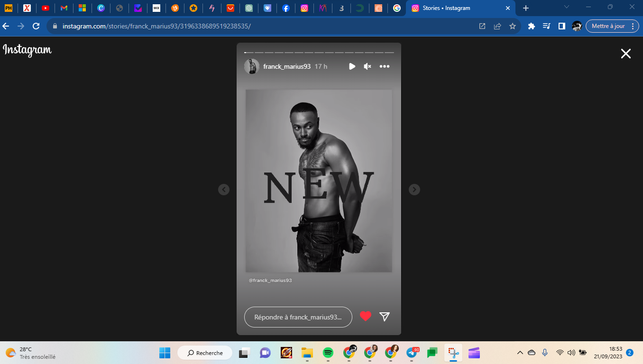Like the story with the heart icon
643x364 pixels.
[x=365, y=316]
